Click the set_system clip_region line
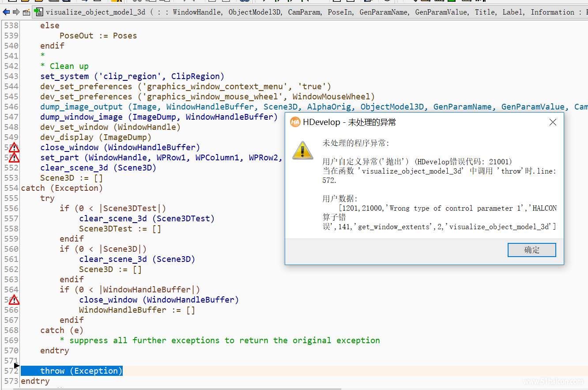Image resolution: width=588 pixels, height=390 pixels. click(132, 76)
